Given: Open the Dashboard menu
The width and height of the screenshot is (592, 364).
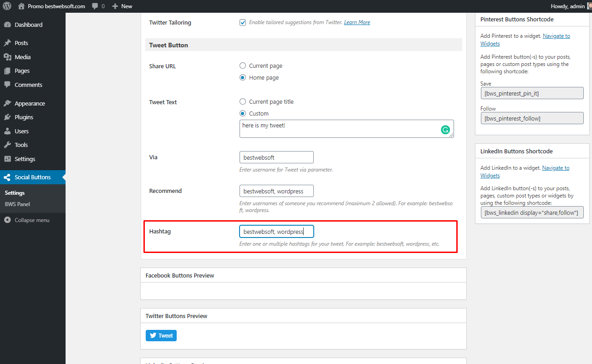Looking at the screenshot, I should coord(33,25).
